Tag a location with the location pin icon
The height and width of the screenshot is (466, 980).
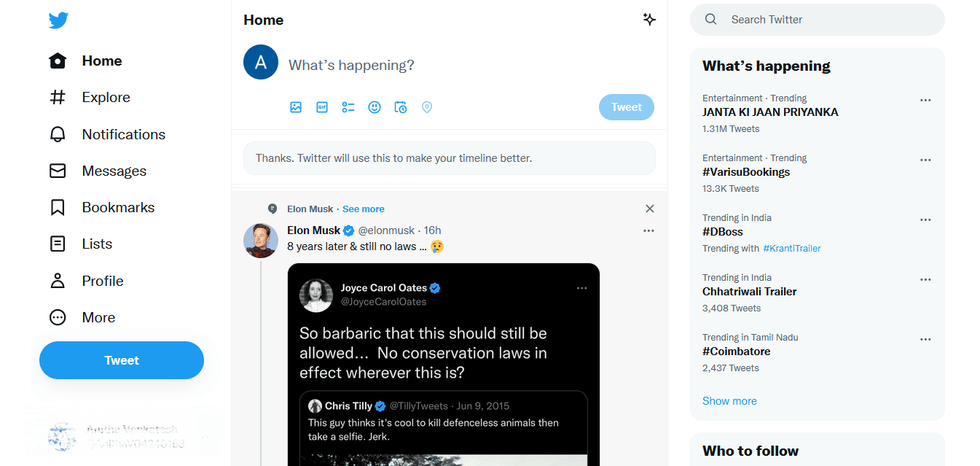click(x=426, y=107)
